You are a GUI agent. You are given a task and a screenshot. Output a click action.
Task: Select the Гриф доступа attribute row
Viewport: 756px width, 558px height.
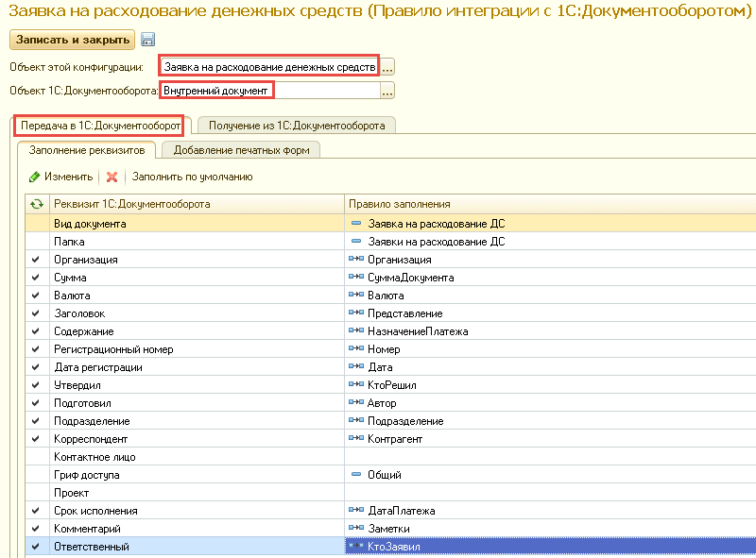point(390,475)
